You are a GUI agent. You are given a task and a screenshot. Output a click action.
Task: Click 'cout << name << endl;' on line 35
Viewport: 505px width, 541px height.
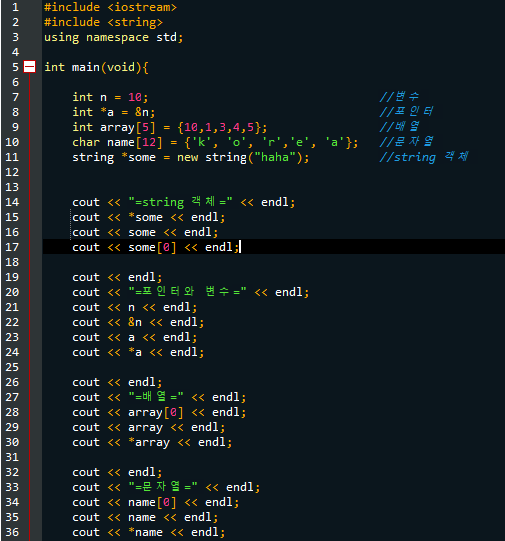tap(145, 517)
